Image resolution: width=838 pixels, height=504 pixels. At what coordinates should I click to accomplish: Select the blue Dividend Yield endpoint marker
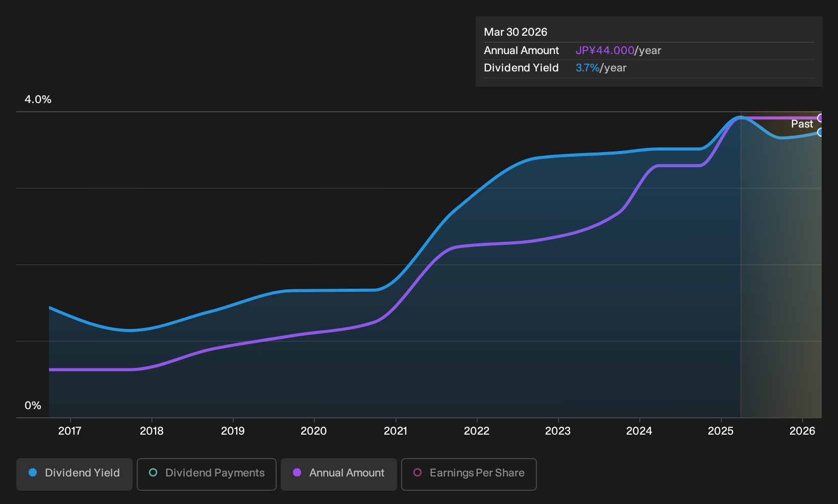821,132
